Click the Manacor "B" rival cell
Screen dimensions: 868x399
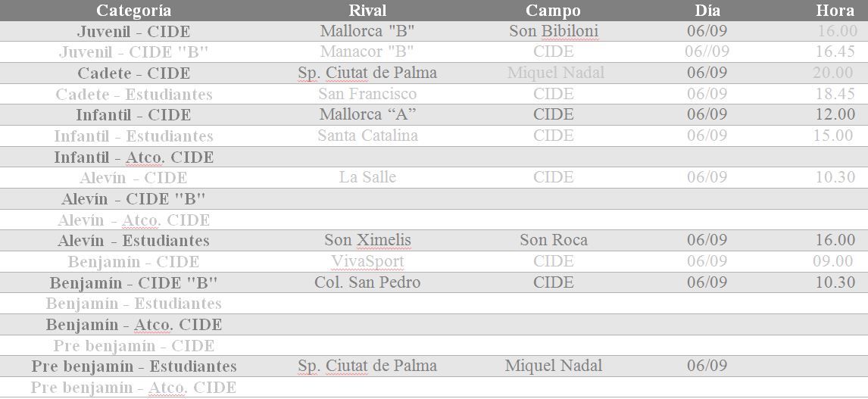click(367, 52)
